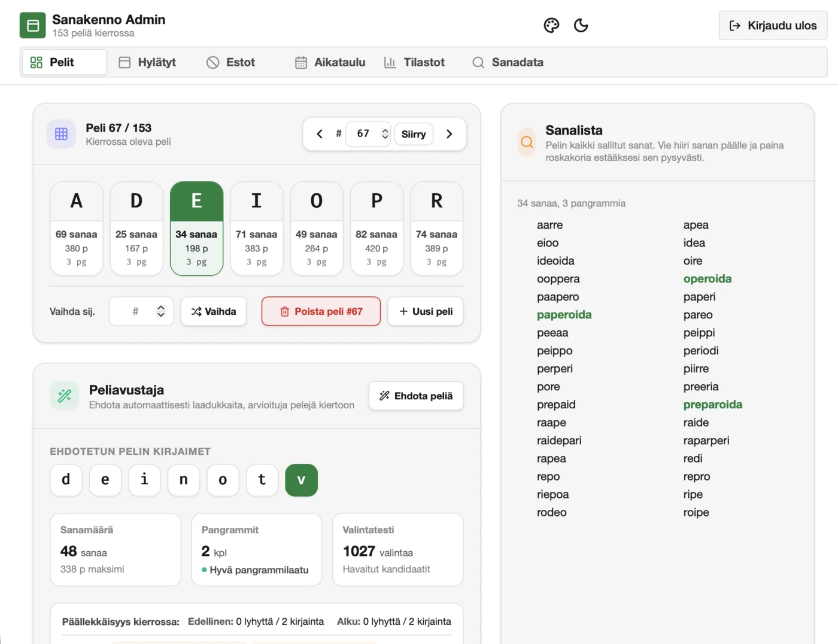Open the Pelit tab
Viewport: 838px width, 644px height.
click(x=65, y=62)
